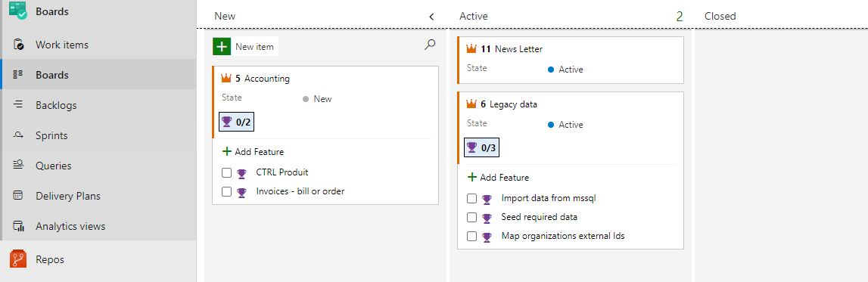The height and width of the screenshot is (282, 868).
Task: Open Import data from mssql feature
Action: [549, 198]
